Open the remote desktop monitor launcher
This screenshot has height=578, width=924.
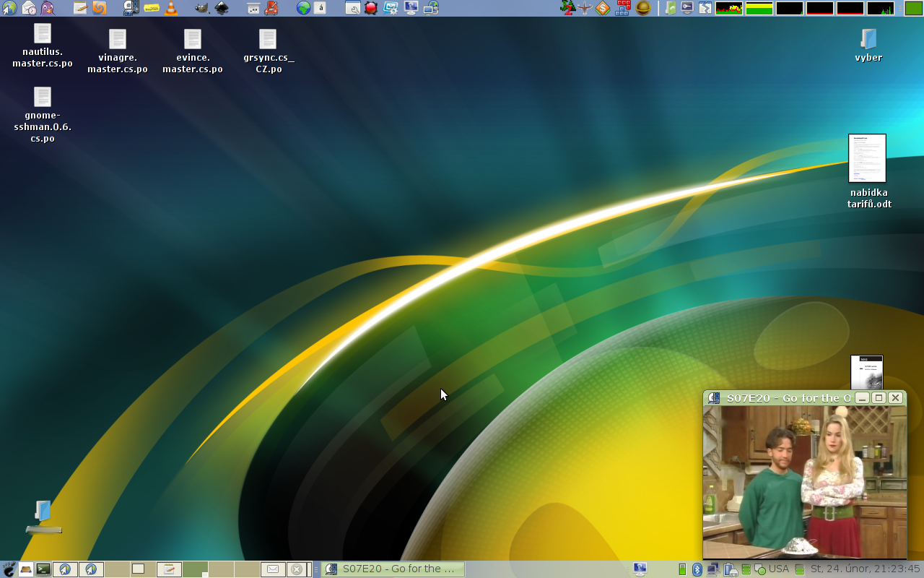click(411, 8)
